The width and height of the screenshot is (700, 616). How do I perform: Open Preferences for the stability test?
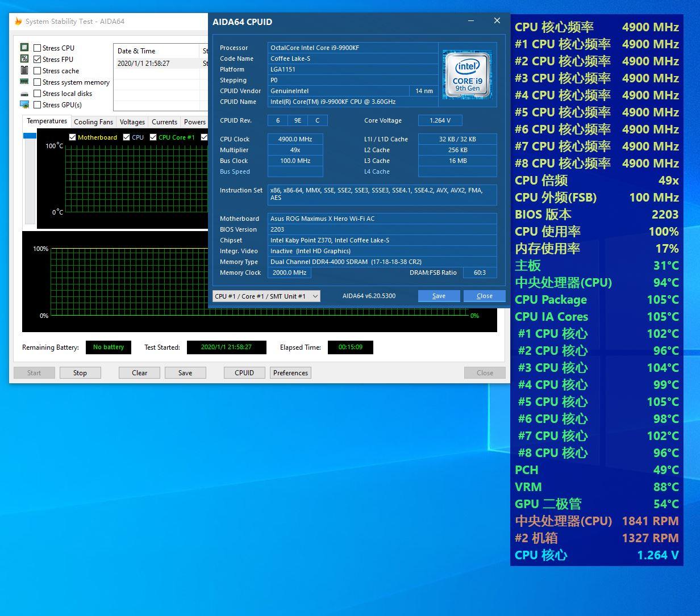click(290, 373)
